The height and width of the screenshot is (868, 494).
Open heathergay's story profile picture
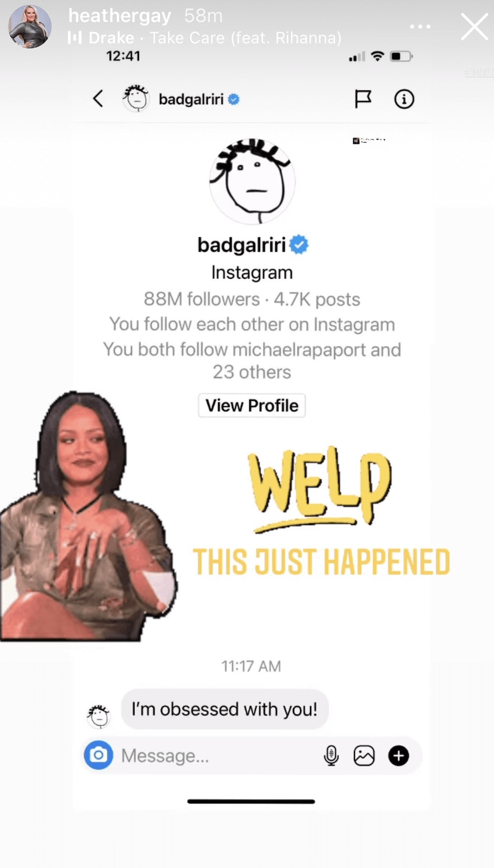click(30, 27)
